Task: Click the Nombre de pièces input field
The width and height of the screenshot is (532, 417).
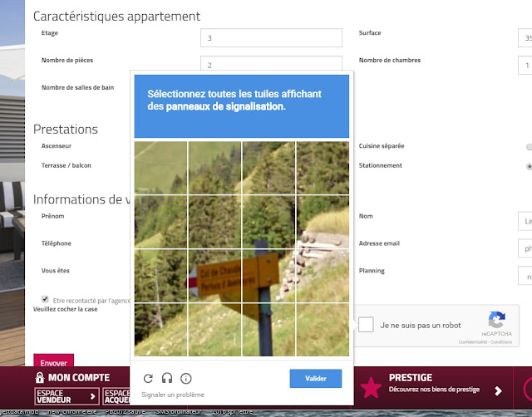Action: click(x=271, y=64)
